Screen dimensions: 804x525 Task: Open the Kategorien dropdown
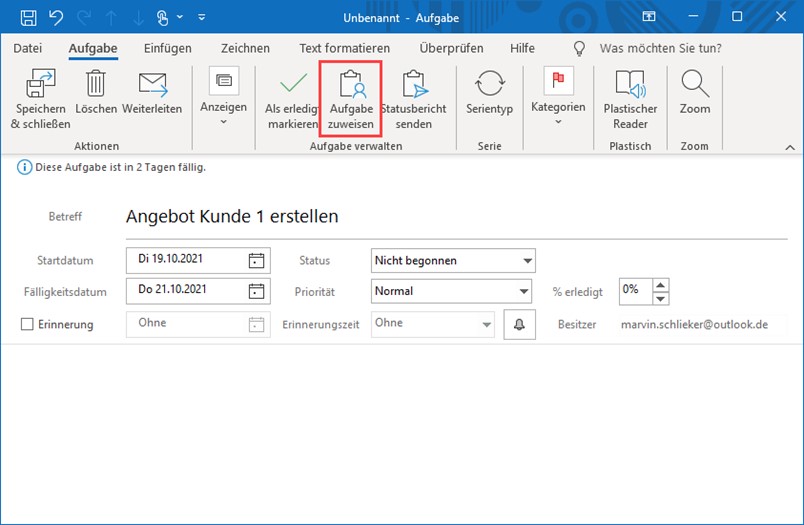558,96
